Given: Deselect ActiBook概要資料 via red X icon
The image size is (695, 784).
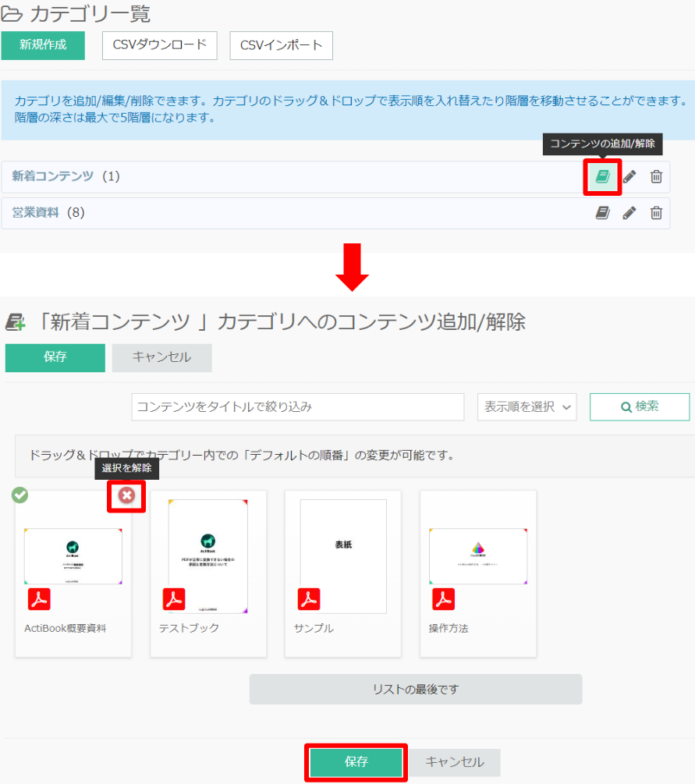Looking at the screenshot, I should [126, 497].
